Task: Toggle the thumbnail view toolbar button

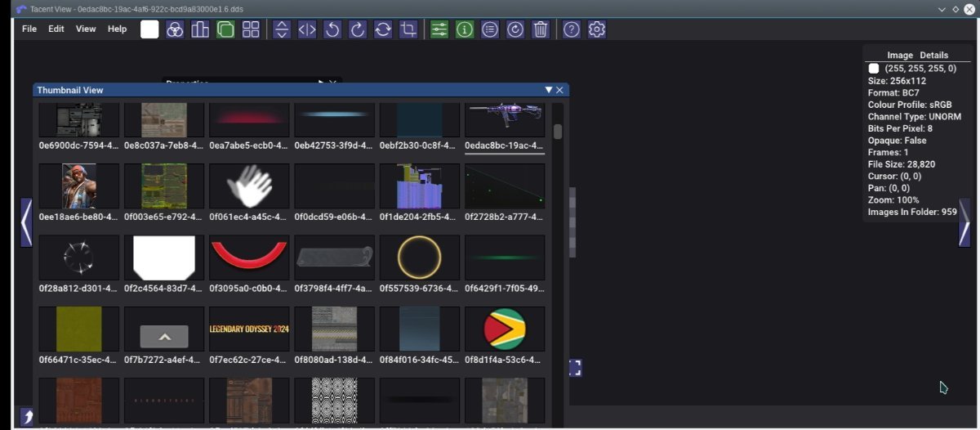Action: tap(225, 29)
